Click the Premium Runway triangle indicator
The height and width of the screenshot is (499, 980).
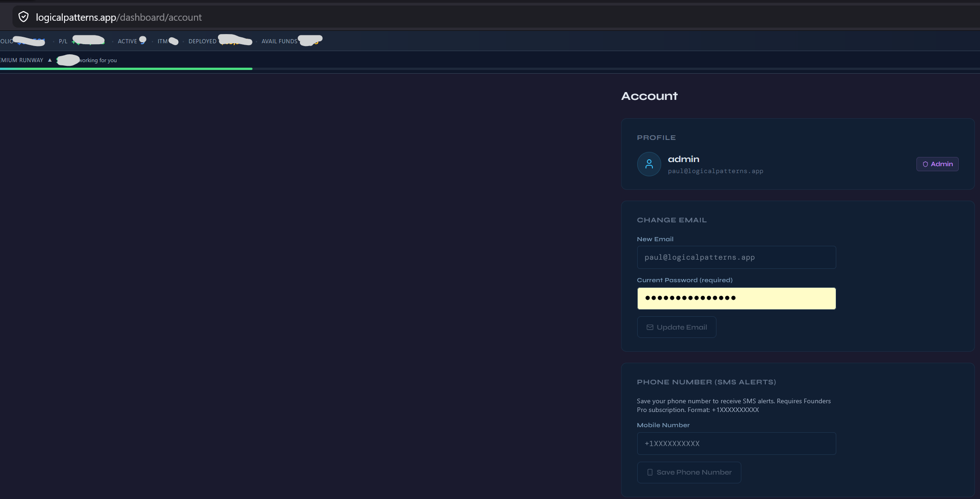[x=50, y=60]
